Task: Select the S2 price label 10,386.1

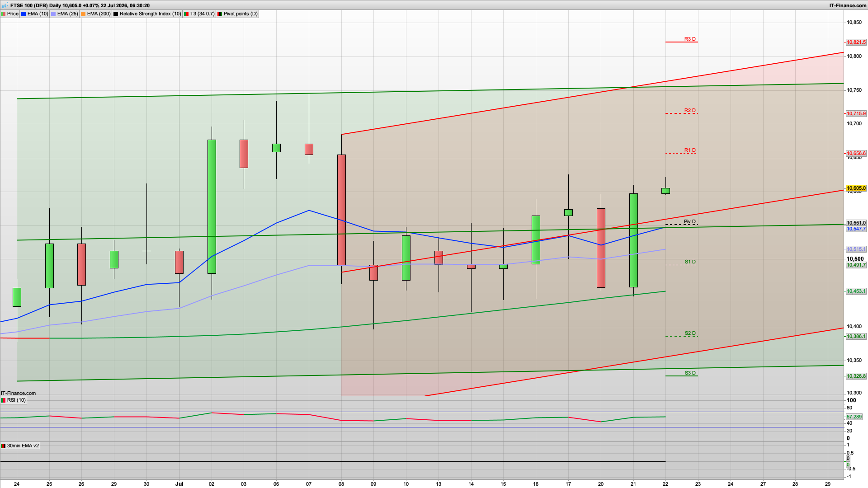Action: 856,337
